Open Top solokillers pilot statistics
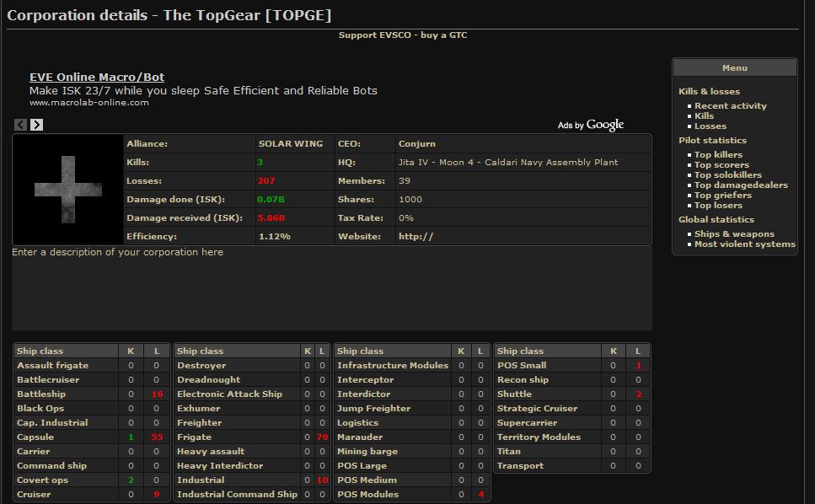The image size is (815, 504). [x=727, y=174]
